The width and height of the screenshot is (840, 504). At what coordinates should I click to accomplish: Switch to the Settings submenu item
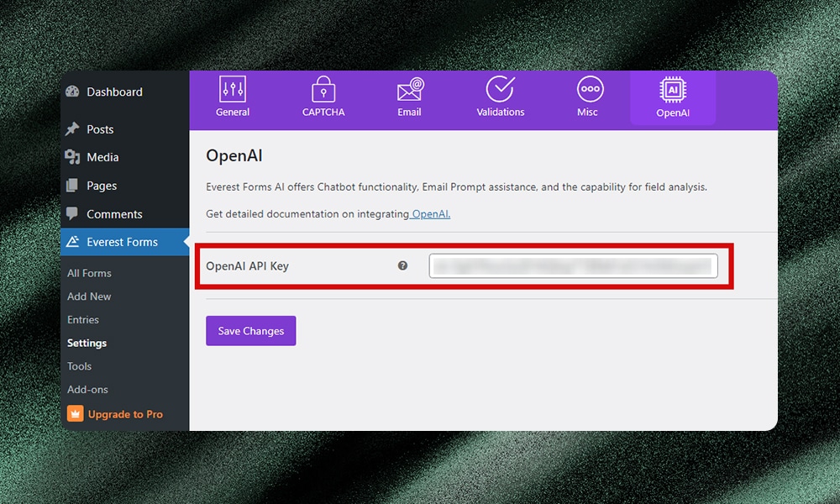click(x=87, y=343)
